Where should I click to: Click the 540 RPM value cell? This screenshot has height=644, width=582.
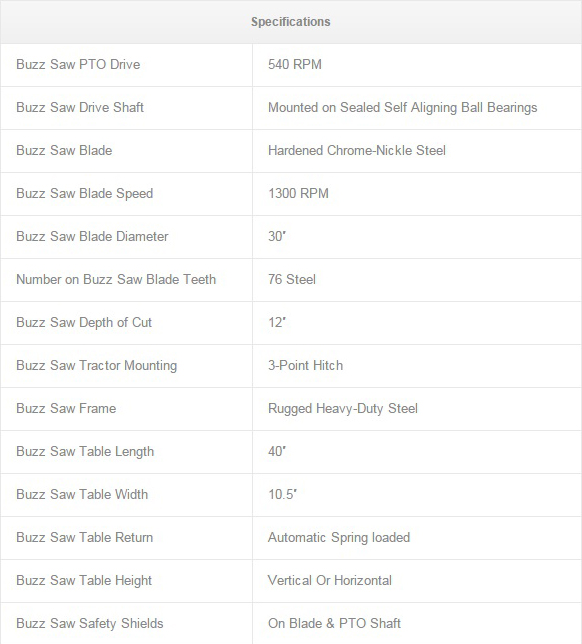pyautogui.click(x=295, y=64)
